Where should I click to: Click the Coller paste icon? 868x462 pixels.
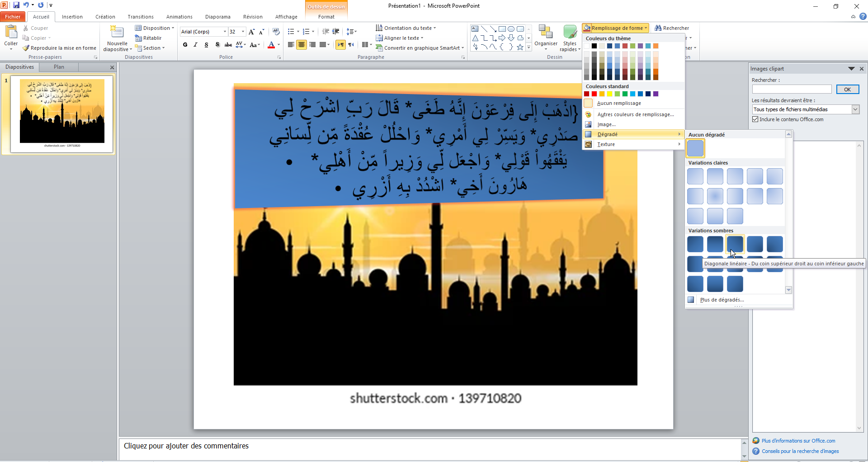[x=11, y=33]
